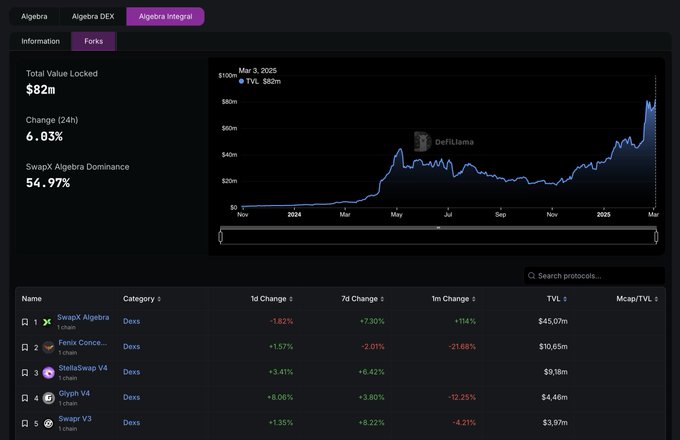Grab the right chart range handle

[x=656, y=237]
